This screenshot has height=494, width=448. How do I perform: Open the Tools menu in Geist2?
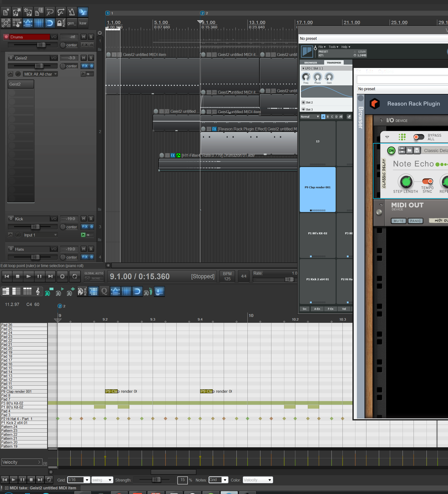tap(333, 47)
